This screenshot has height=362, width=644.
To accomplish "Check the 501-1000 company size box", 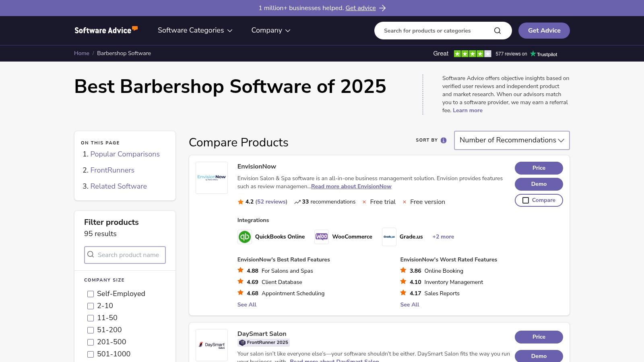I will click(91, 354).
